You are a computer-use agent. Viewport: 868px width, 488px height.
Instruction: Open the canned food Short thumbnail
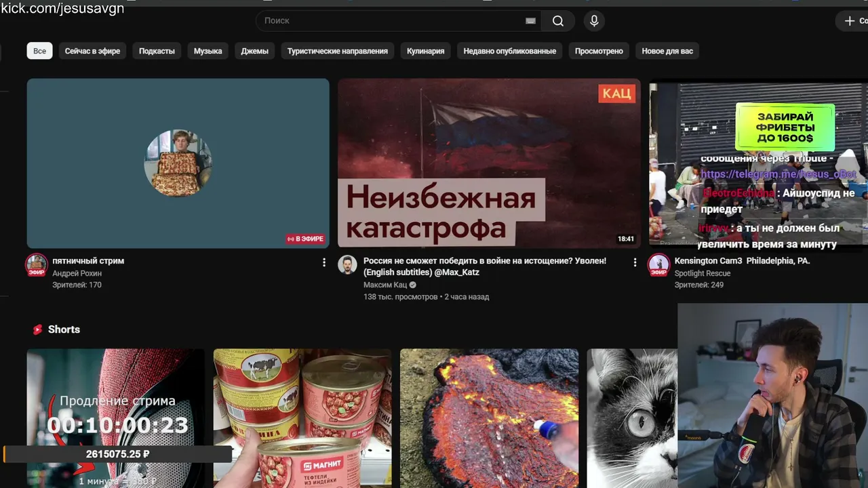pyautogui.click(x=302, y=418)
